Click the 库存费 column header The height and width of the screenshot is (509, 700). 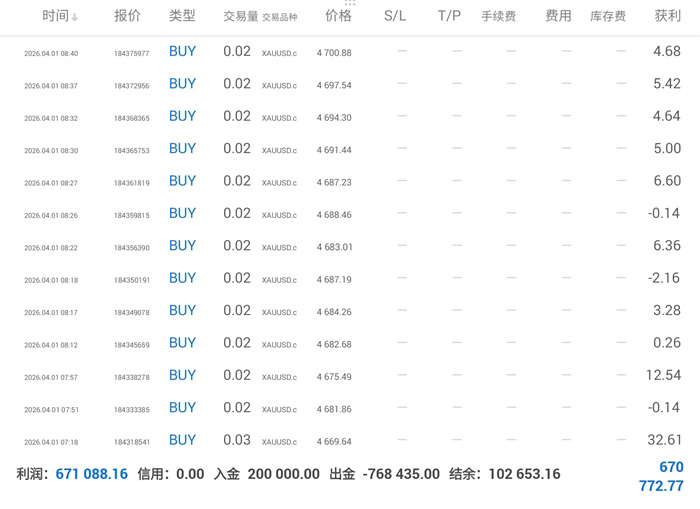608,17
